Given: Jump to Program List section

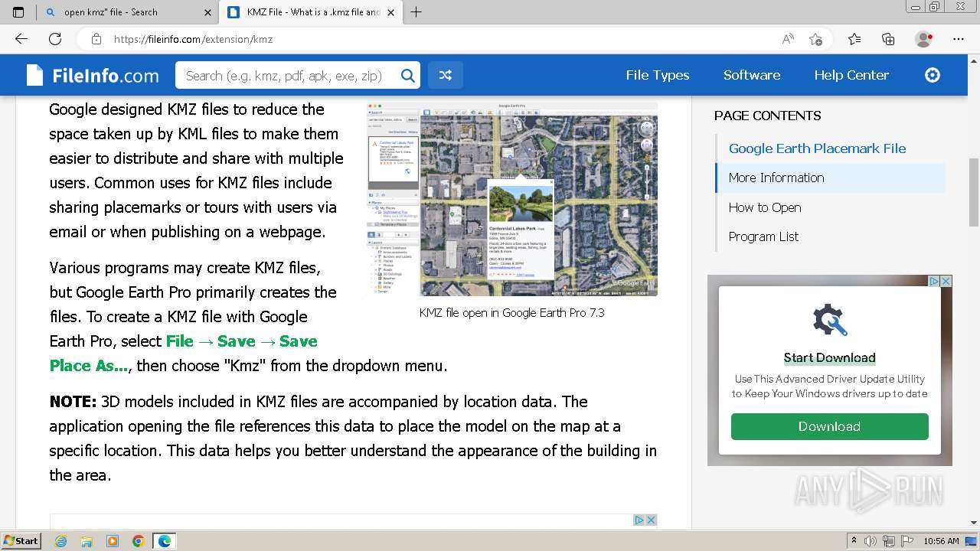Looking at the screenshot, I should [763, 236].
